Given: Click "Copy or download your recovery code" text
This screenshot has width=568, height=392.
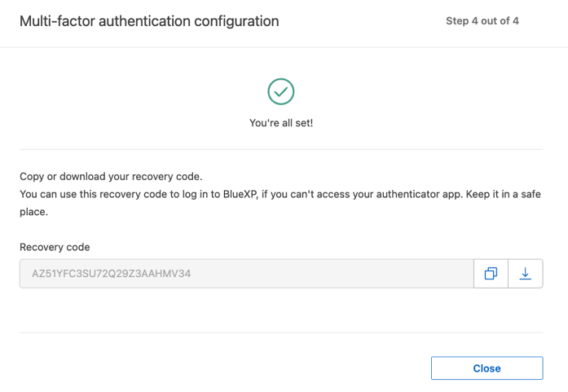Looking at the screenshot, I should tap(110, 176).
